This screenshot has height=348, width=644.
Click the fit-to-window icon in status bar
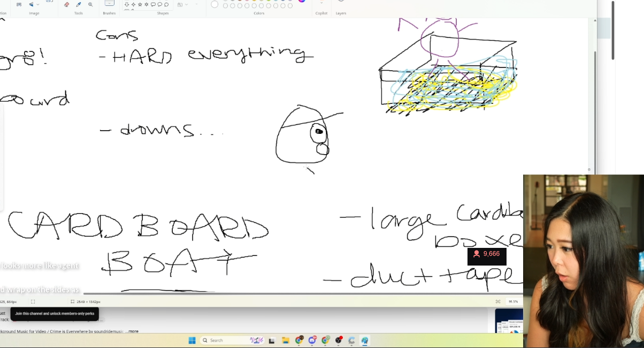(498, 301)
